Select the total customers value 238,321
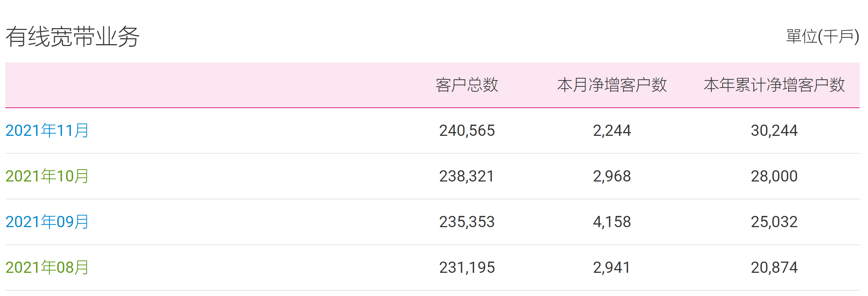 467,176
